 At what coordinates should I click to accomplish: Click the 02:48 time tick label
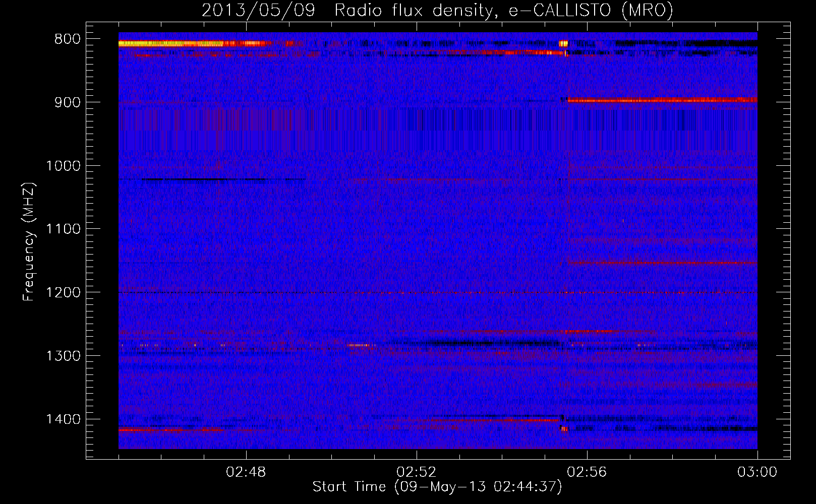(246, 472)
